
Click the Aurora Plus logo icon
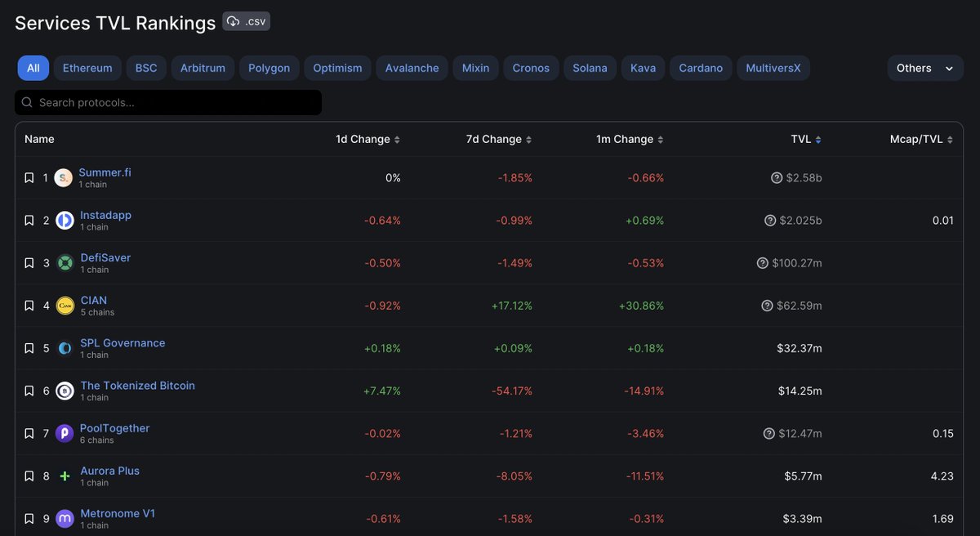coord(65,476)
